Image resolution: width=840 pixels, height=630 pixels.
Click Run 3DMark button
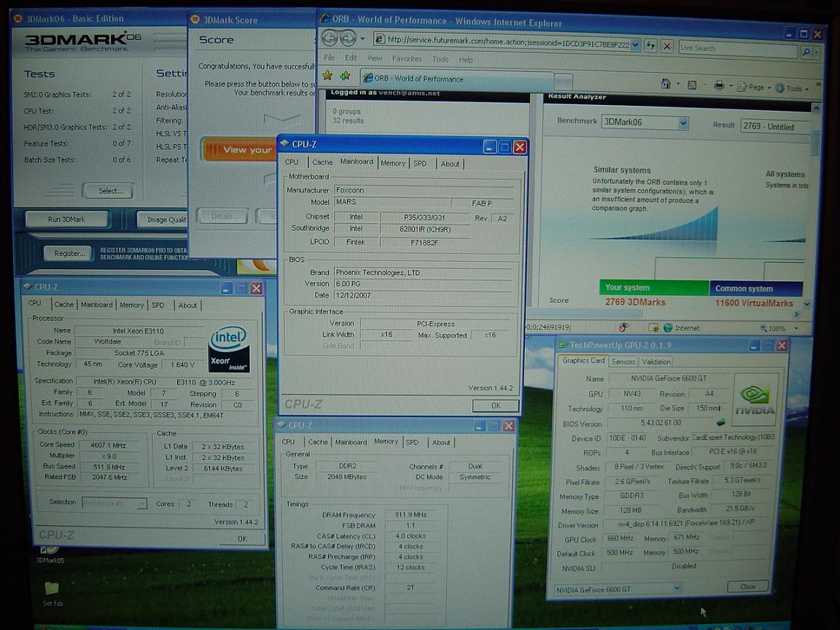(x=66, y=219)
